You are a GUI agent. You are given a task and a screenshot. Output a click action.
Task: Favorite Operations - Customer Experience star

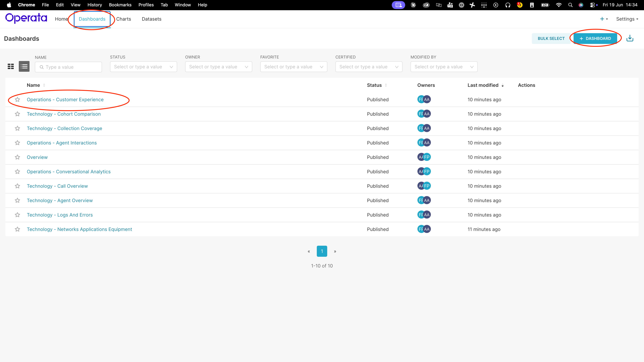(x=17, y=99)
